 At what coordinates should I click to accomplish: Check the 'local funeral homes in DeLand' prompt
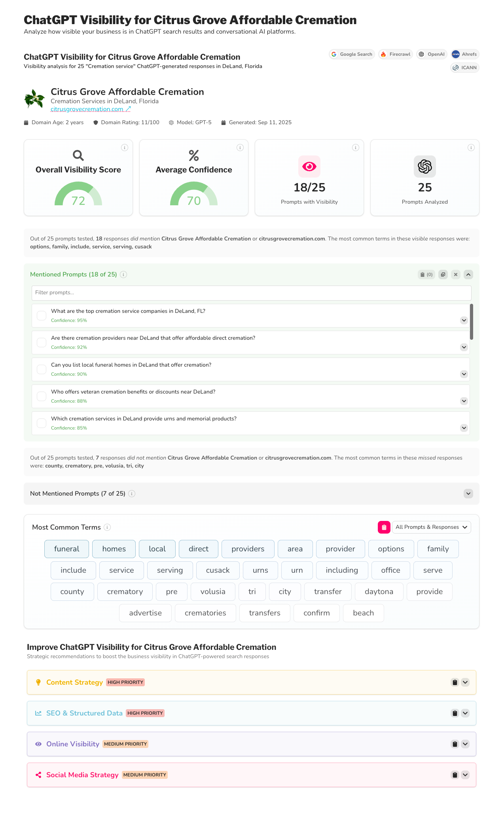click(x=42, y=369)
